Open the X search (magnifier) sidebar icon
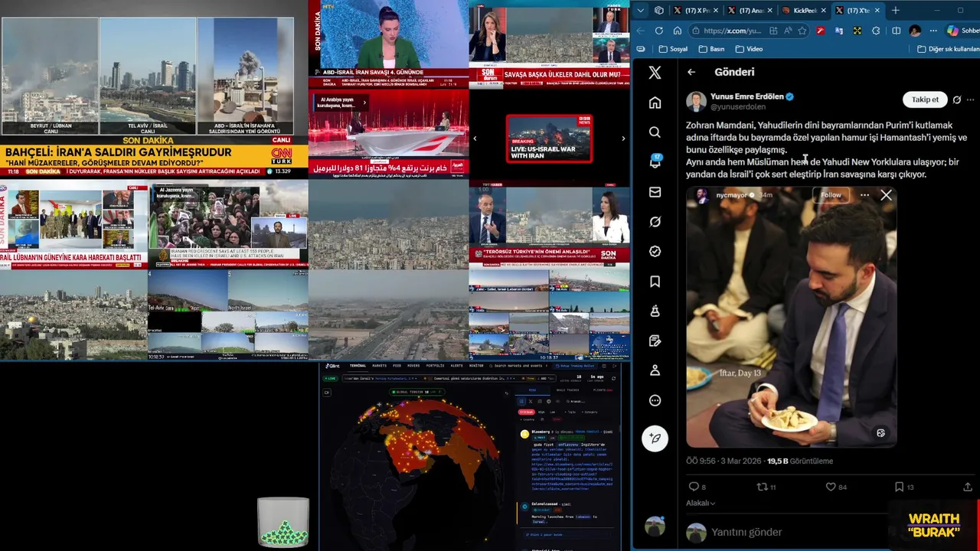Screen dimensions: 980x551 (655, 132)
